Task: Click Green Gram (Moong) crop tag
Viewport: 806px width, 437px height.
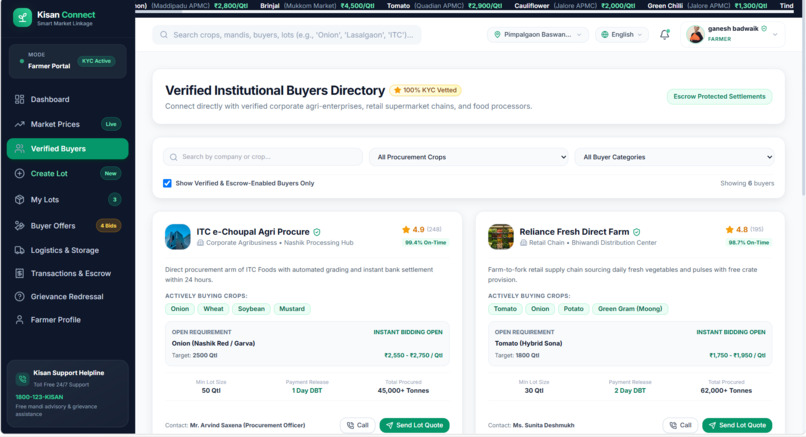Action: click(630, 309)
